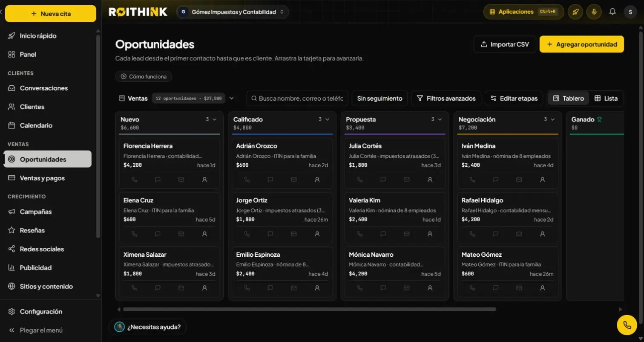The width and height of the screenshot is (644, 342).
Task: Toggle the Sin seguimiento filter
Action: click(379, 99)
